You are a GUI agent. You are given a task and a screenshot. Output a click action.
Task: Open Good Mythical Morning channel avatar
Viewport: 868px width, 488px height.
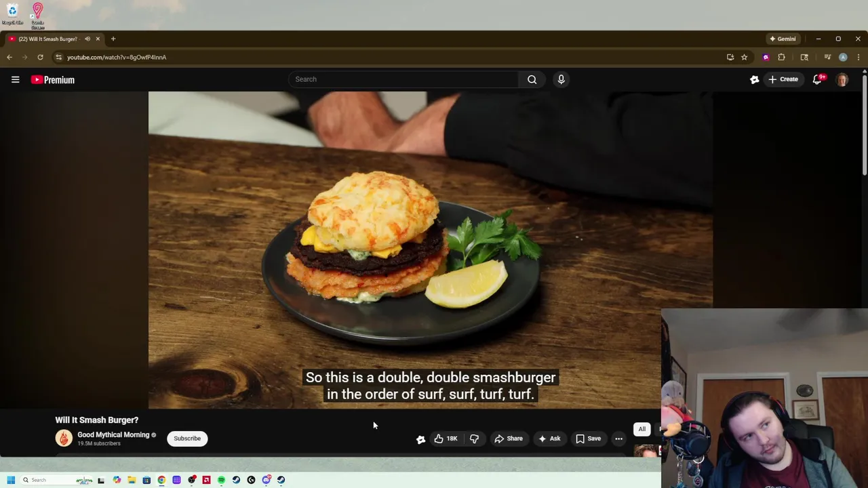point(64,439)
